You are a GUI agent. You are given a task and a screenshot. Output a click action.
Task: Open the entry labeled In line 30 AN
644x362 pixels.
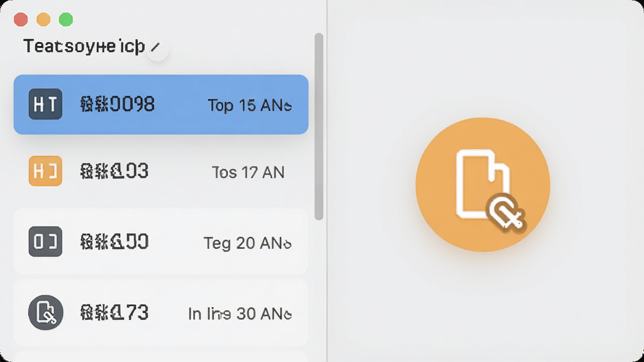tap(161, 313)
